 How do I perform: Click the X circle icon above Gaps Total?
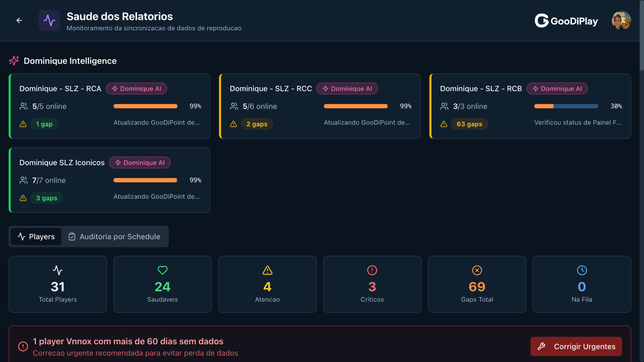(477, 270)
